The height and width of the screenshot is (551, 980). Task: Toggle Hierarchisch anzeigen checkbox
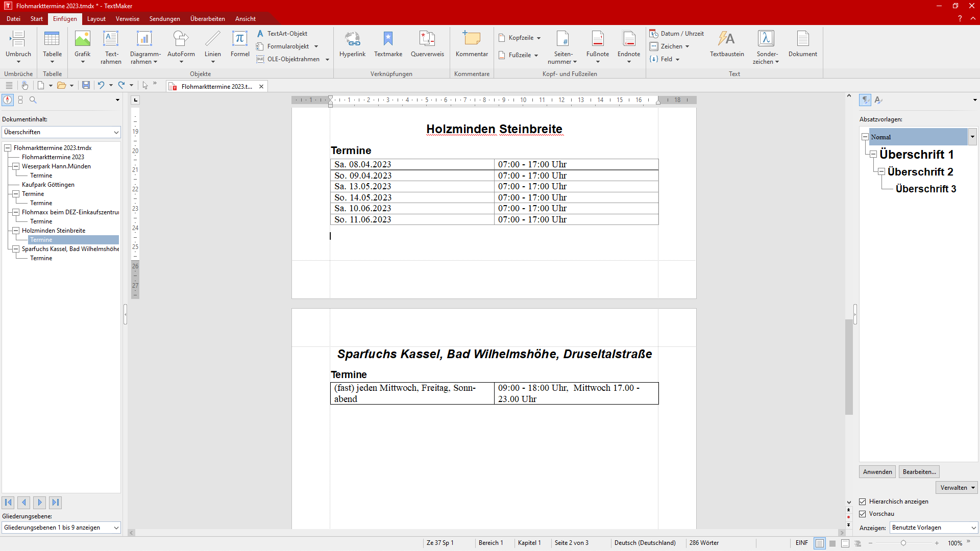pyautogui.click(x=863, y=502)
